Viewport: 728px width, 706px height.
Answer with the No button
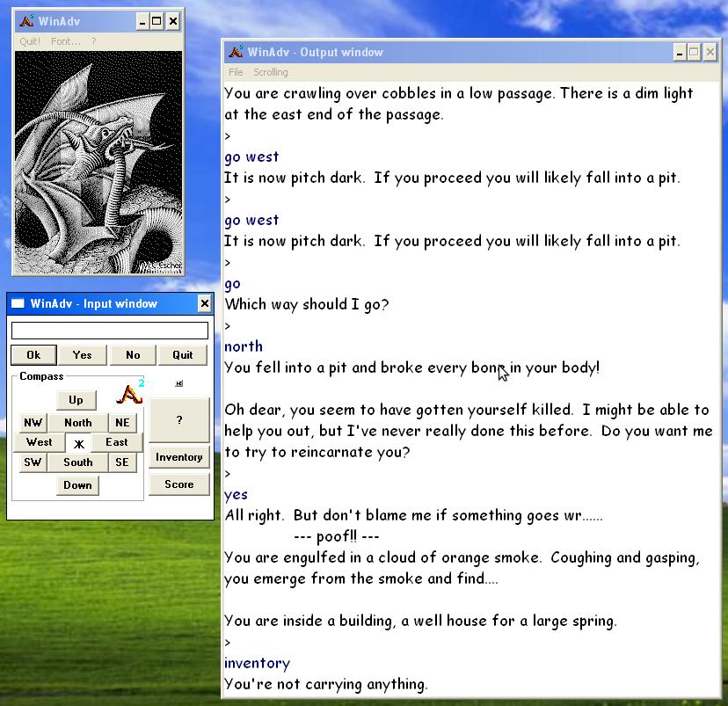[x=133, y=355]
